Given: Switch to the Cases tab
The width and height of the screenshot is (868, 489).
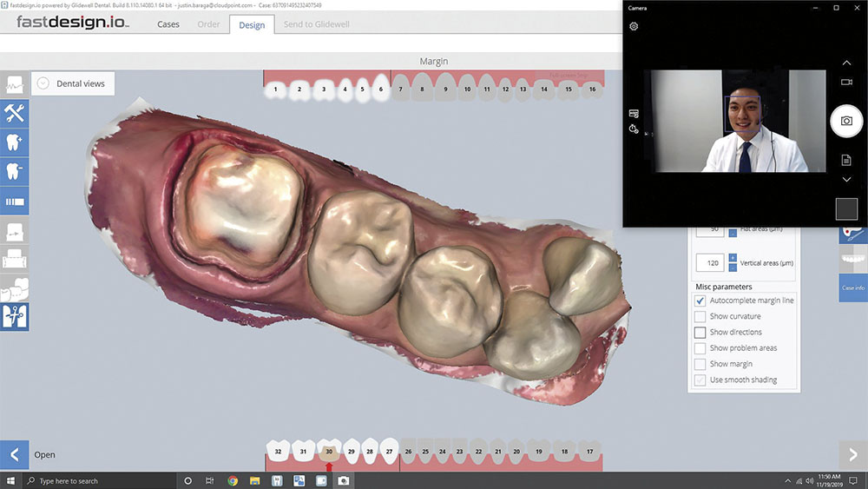Looking at the screenshot, I should pos(168,24).
